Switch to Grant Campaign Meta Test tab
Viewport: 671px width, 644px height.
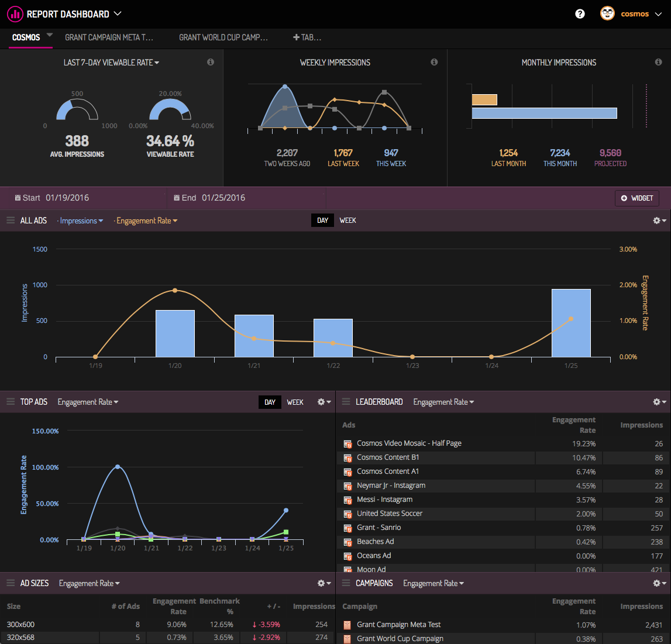[109, 37]
